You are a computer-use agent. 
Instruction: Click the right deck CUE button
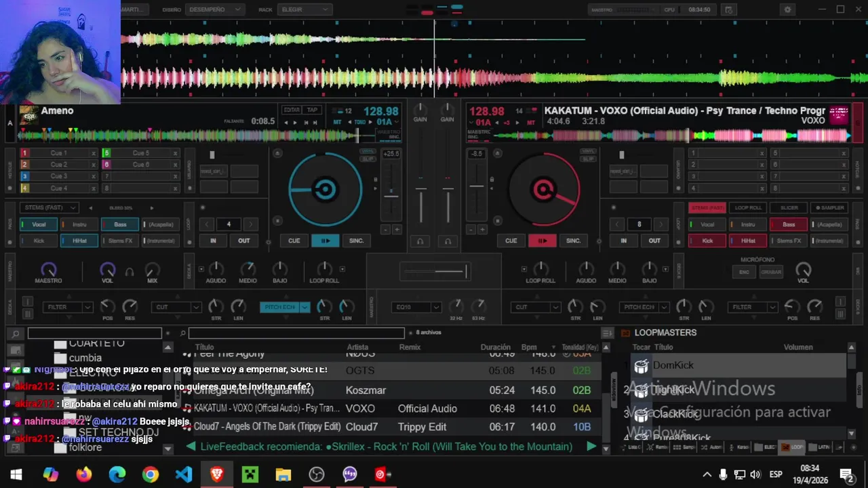tap(511, 241)
